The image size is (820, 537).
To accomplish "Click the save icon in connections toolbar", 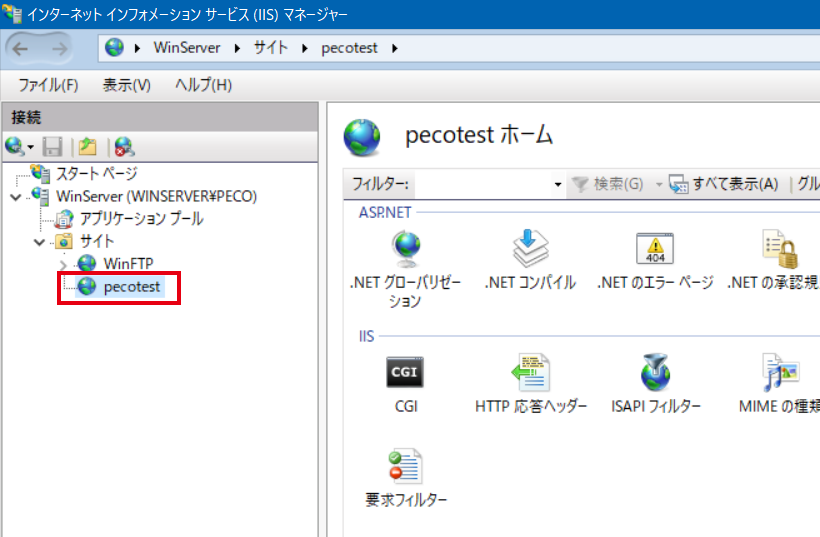I will pyautogui.click(x=53, y=147).
